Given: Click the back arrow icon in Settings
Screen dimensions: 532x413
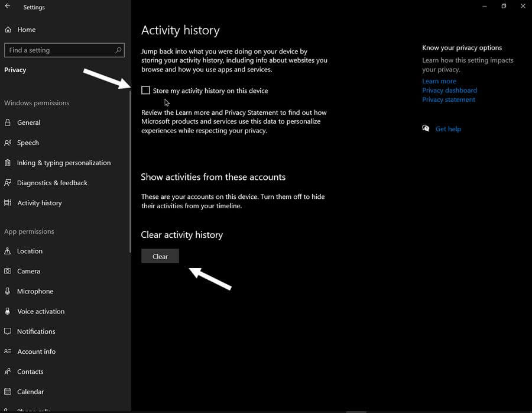Looking at the screenshot, I should [8, 7].
